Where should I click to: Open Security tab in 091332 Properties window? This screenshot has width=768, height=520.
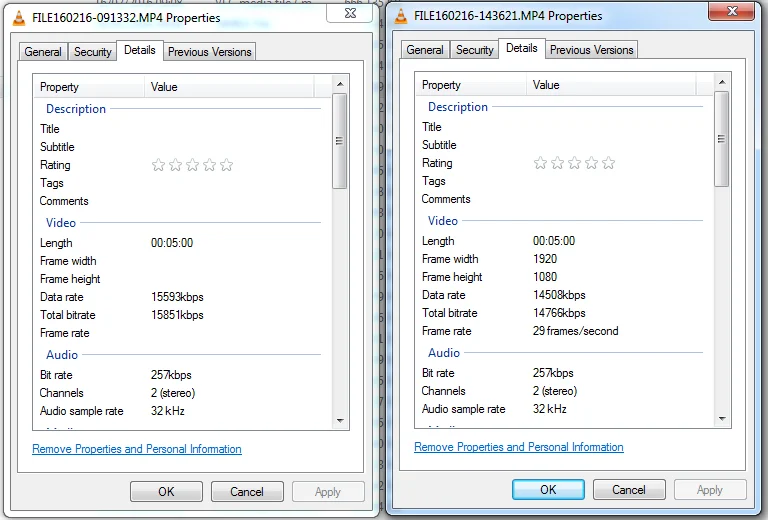pyautogui.click(x=93, y=52)
